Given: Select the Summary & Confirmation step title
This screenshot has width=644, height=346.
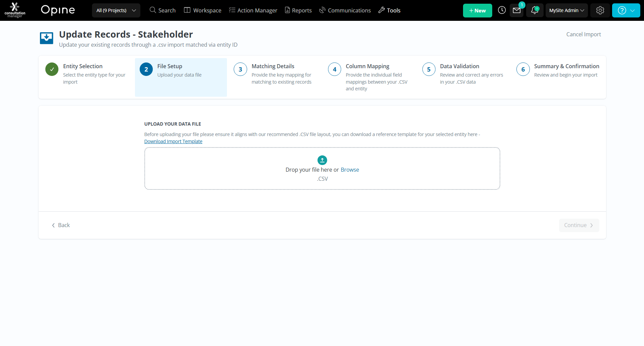Looking at the screenshot, I should (567, 66).
